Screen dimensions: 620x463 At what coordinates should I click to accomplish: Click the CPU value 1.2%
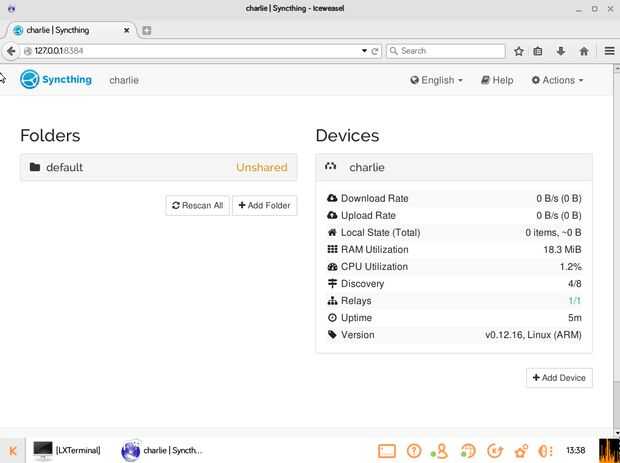tap(571, 266)
